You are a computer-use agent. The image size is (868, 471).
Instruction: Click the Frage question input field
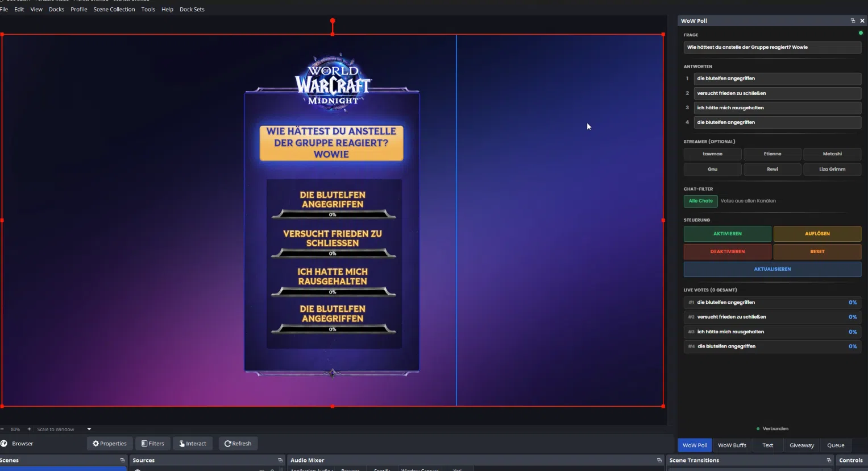[772, 47]
